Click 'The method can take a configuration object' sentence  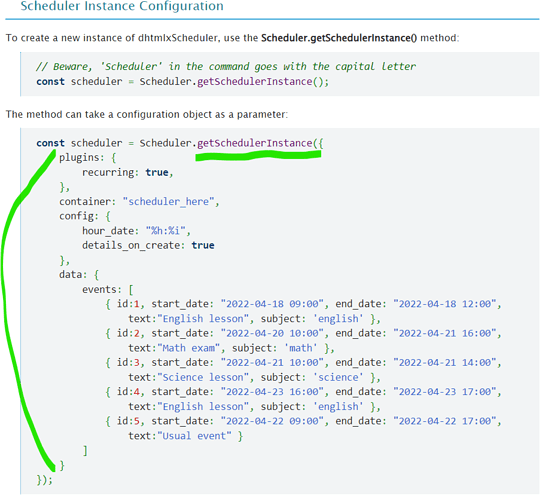tap(147, 115)
